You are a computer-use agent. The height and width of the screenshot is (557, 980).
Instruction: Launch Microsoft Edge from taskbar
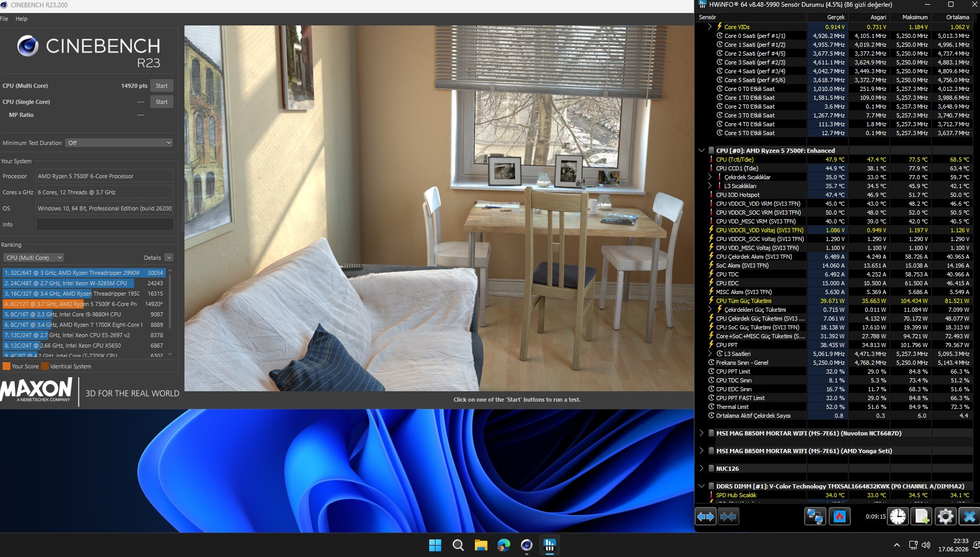504,545
